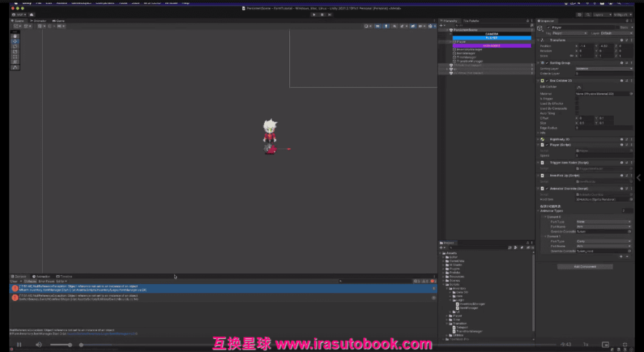Toggle the Box Collider 2D enabled checkbox

coord(547,81)
